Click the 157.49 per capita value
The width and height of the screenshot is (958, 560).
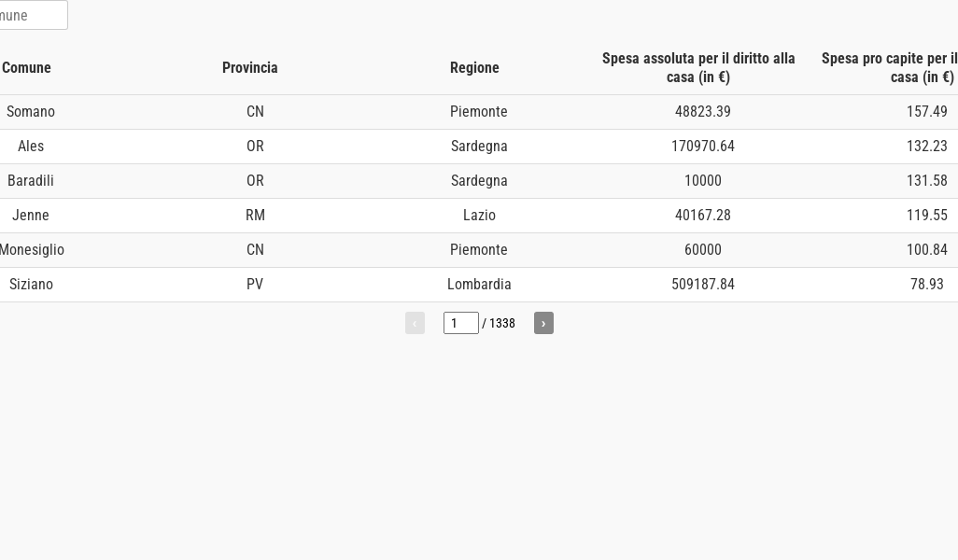[x=926, y=111]
